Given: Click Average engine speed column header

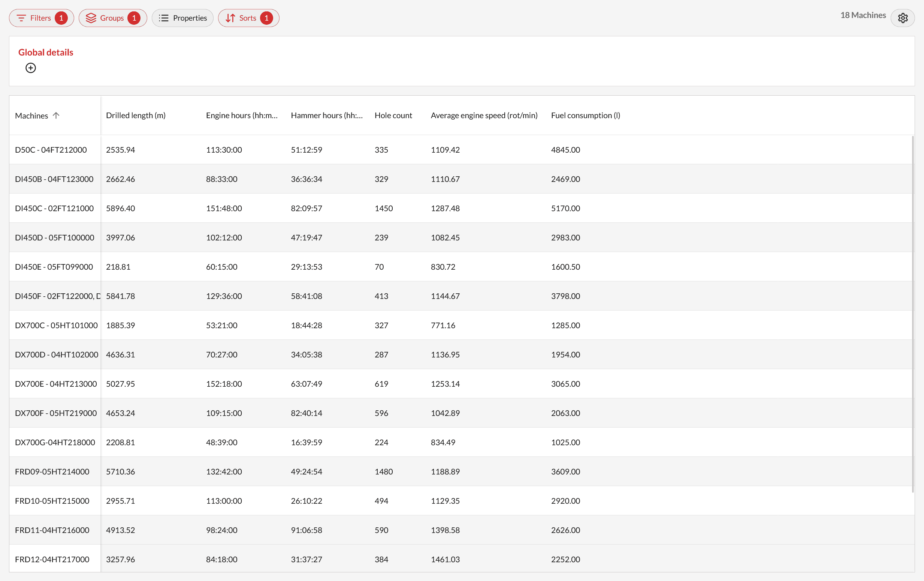Looking at the screenshot, I should pyautogui.click(x=484, y=115).
